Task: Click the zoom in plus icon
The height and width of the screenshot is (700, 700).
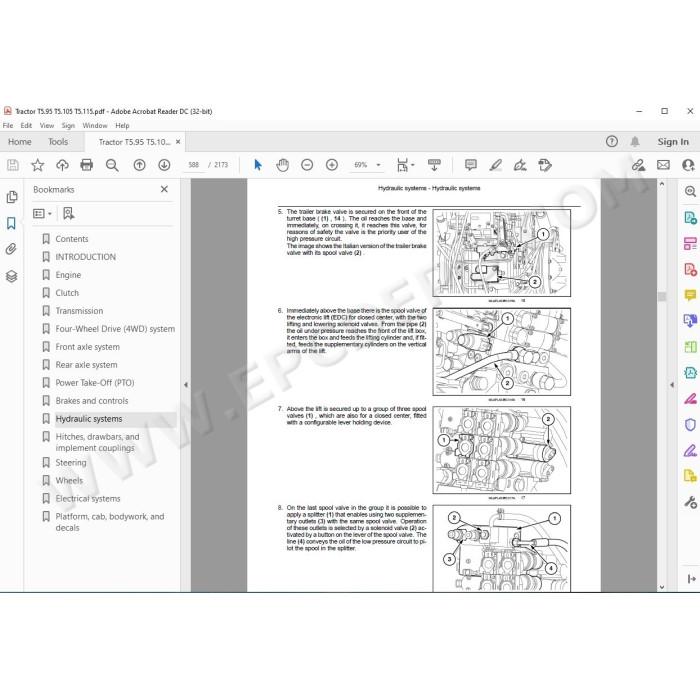Action: pyautogui.click(x=332, y=165)
